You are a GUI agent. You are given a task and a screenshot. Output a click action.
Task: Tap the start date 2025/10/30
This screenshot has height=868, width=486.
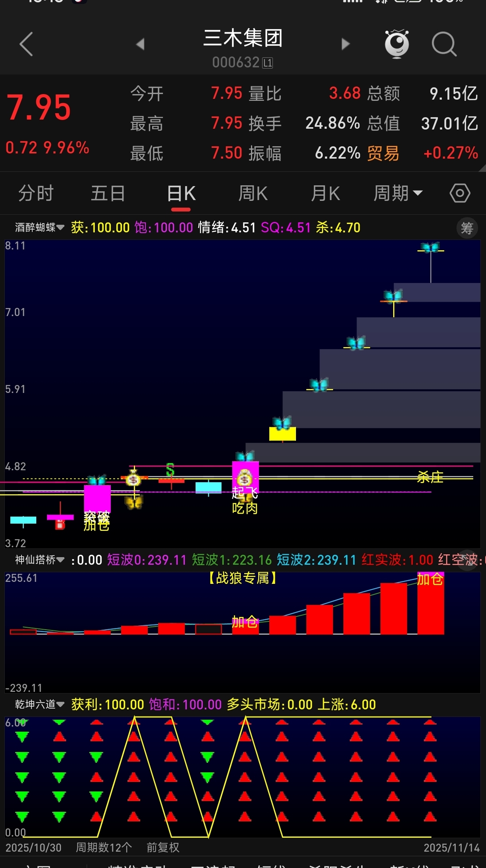click(33, 847)
